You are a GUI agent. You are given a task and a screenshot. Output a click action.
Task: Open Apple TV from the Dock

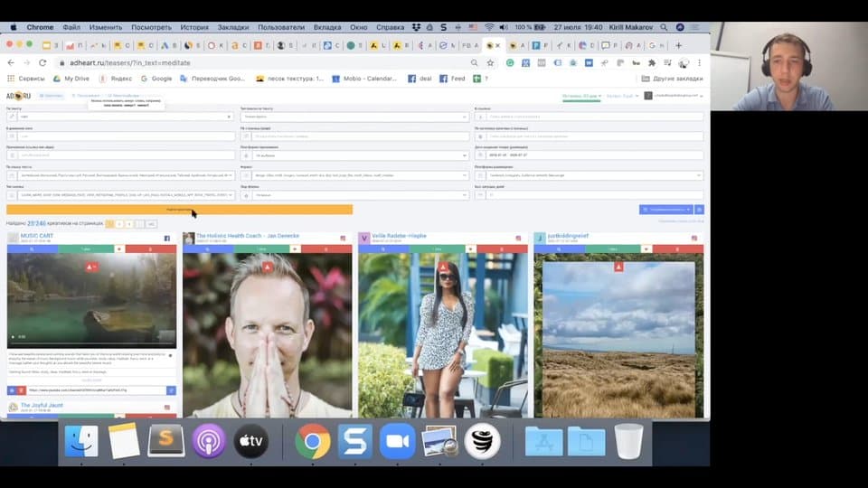click(250, 441)
